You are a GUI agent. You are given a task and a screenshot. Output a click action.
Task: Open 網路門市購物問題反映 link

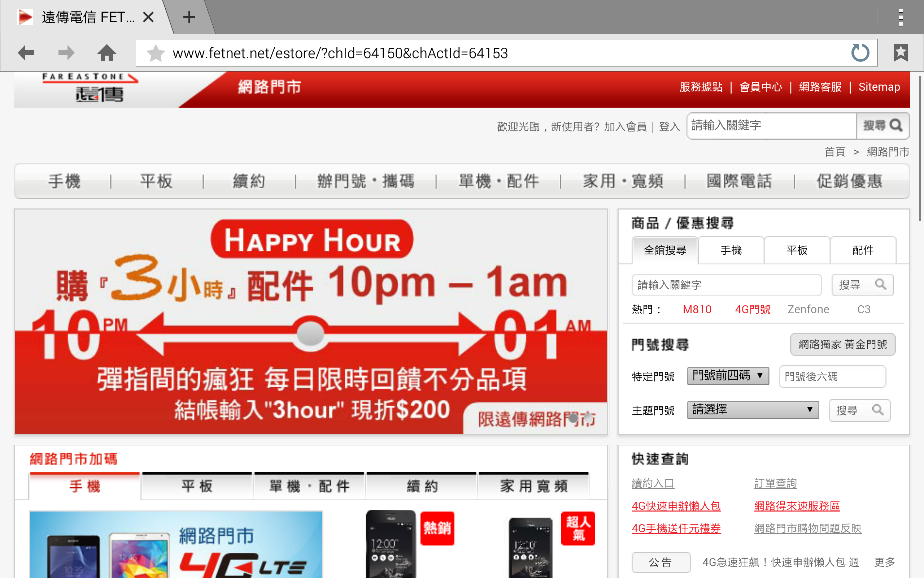[807, 529]
